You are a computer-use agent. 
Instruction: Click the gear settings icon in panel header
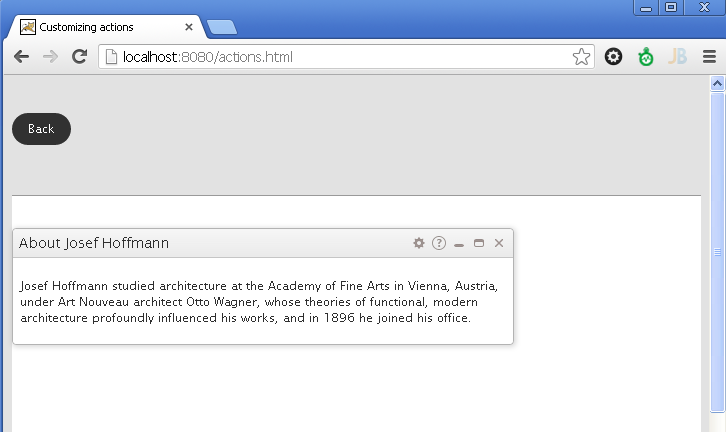(419, 243)
